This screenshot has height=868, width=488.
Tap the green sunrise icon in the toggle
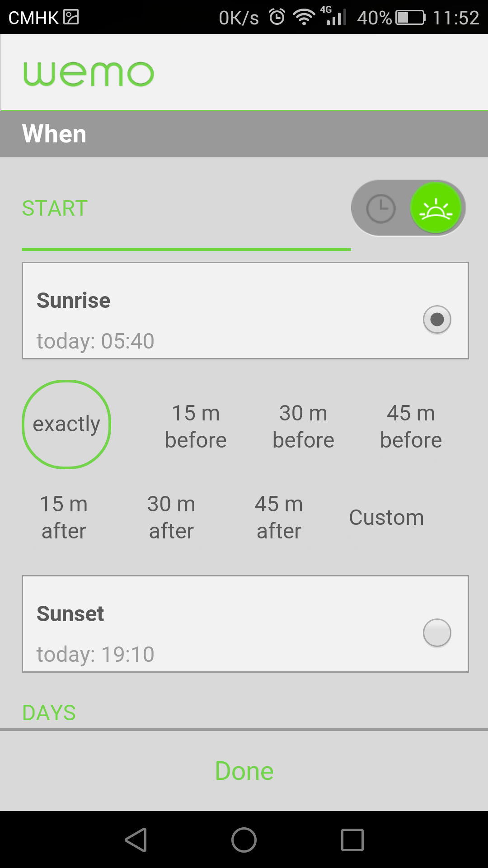[x=436, y=208]
